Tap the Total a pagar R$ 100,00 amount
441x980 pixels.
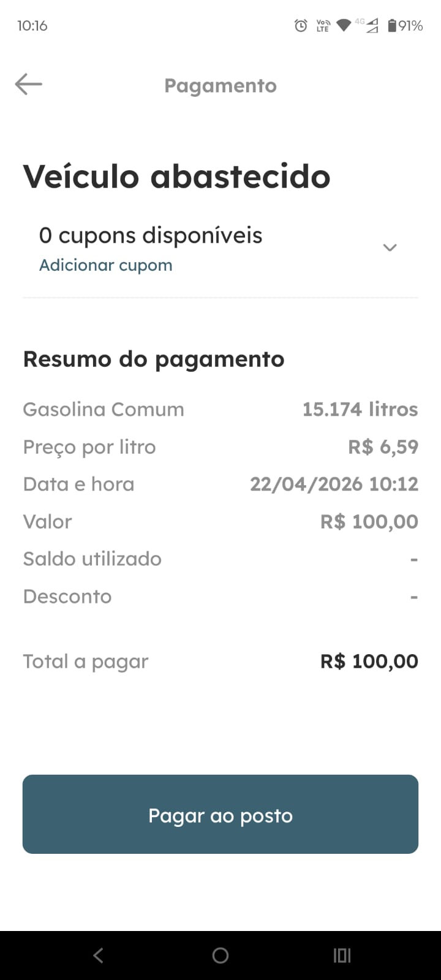click(369, 661)
